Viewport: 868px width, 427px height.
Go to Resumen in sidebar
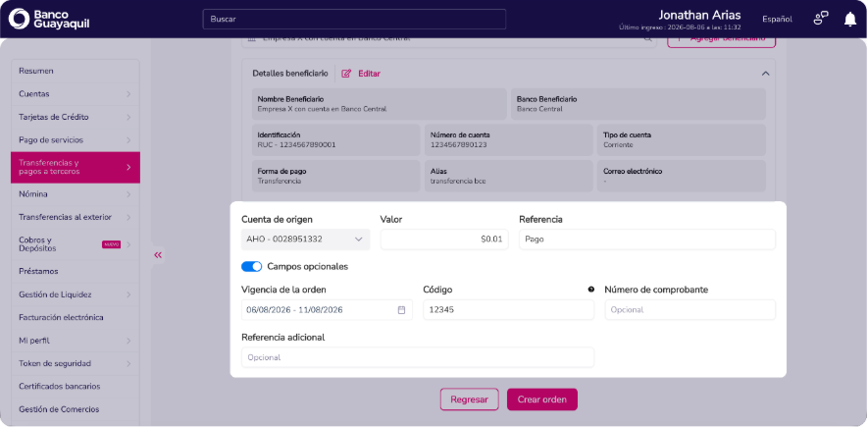point(76,71)
